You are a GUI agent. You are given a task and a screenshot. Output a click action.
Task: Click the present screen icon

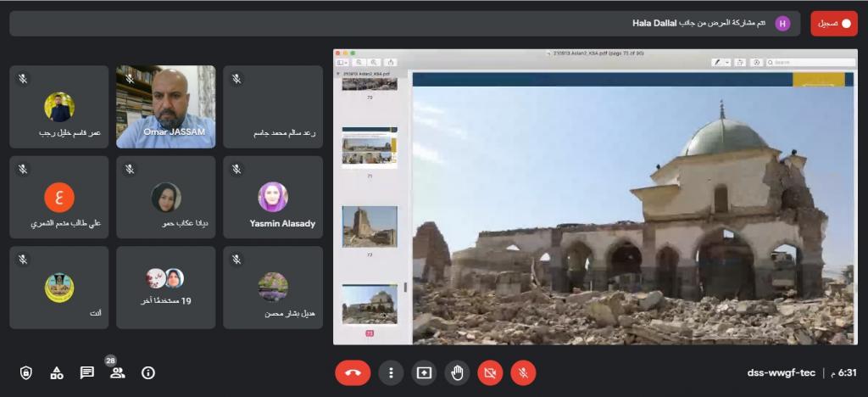423,372
